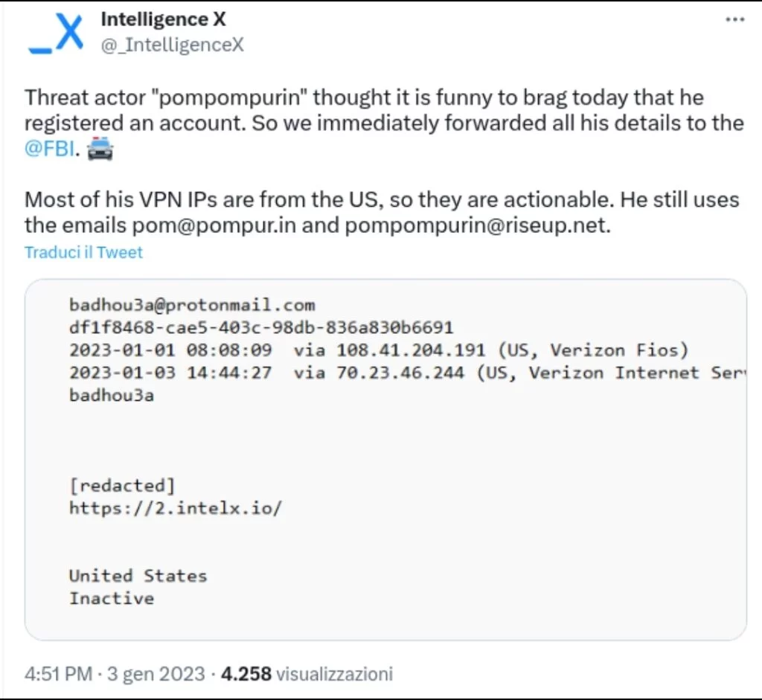Image resolution: width=762 pixels, height=700 pixels.
Task: Select the @_IntelligenceX account handle
Action: [x=172, y=45]
